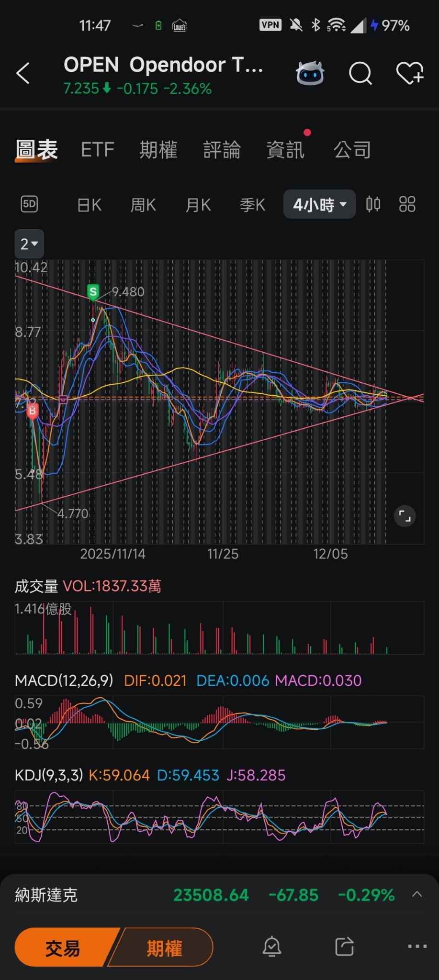
Task: Tap the 成交量 volume label
Action: (36, 586)
